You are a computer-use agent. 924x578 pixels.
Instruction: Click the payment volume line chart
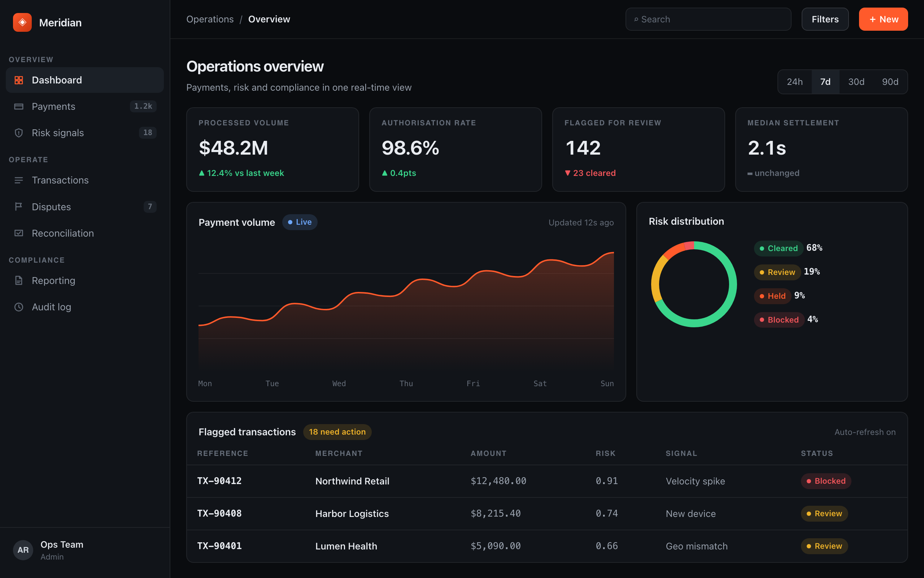click(x=406, y=306)
